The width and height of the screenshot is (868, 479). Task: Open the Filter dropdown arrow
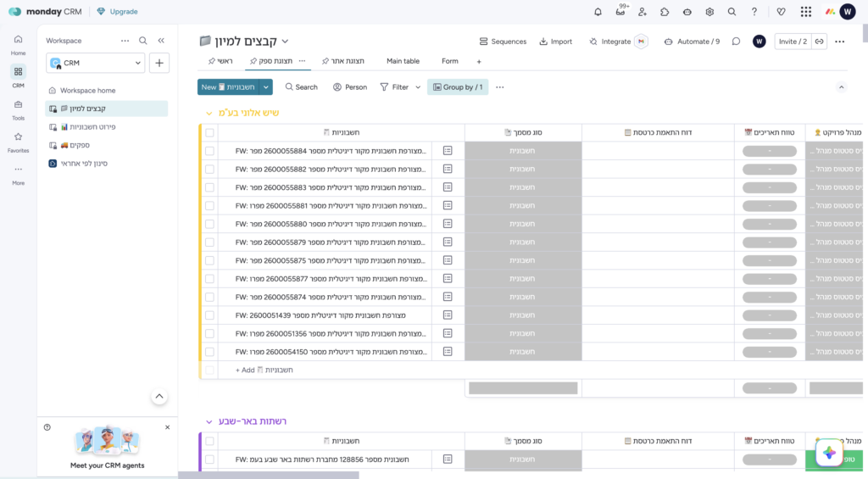418,87
